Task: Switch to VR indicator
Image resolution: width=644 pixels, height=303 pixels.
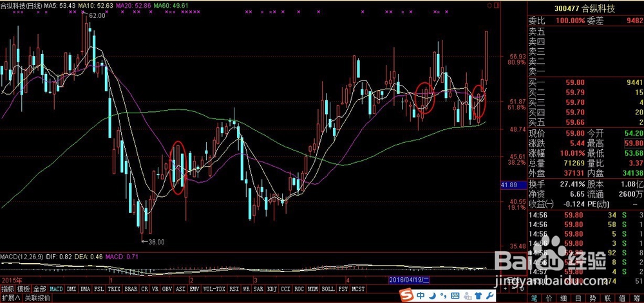Action: click(155, 289)
